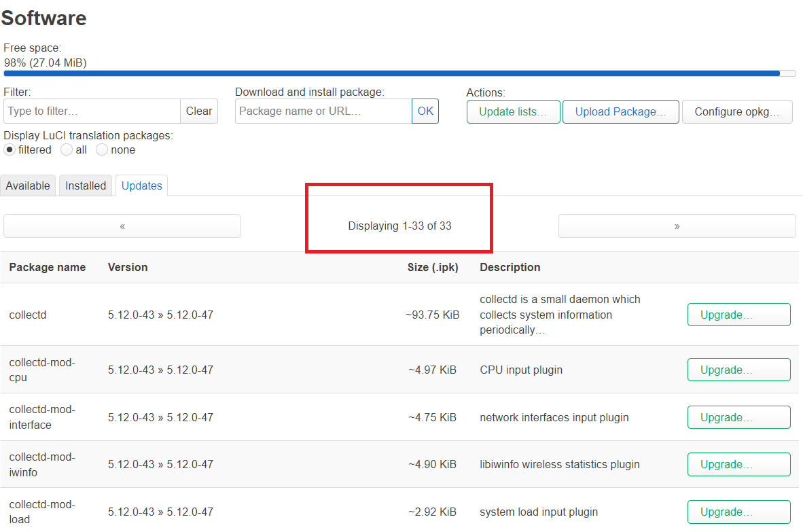Image resolution: width=803 pixels, height=532 pixels.
Task: Clear the filter text
Action: click(x=199, y=111)
